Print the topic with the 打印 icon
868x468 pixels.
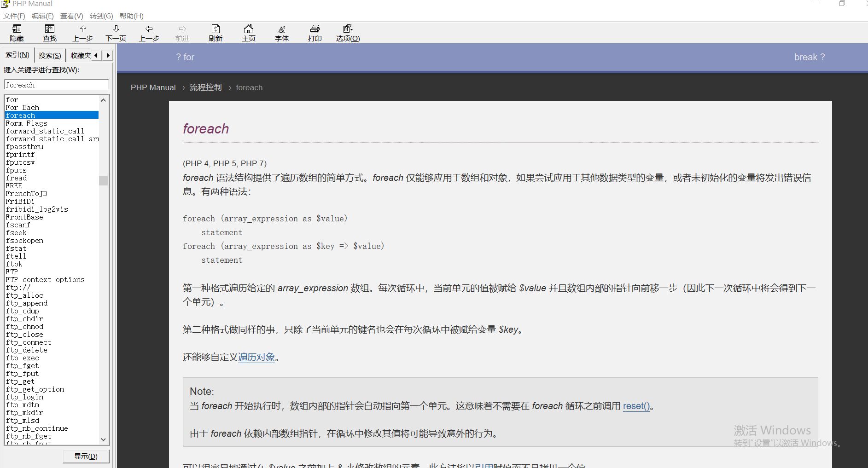click(315, 33)
